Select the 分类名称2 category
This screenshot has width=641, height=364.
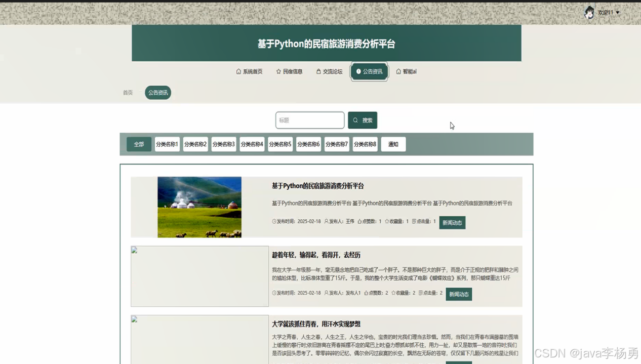[195, 144]
